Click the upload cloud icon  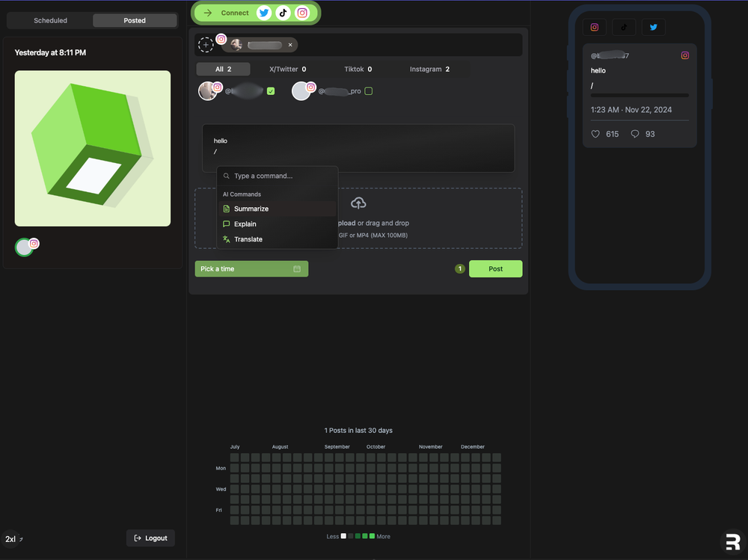[x=358, y=202]
